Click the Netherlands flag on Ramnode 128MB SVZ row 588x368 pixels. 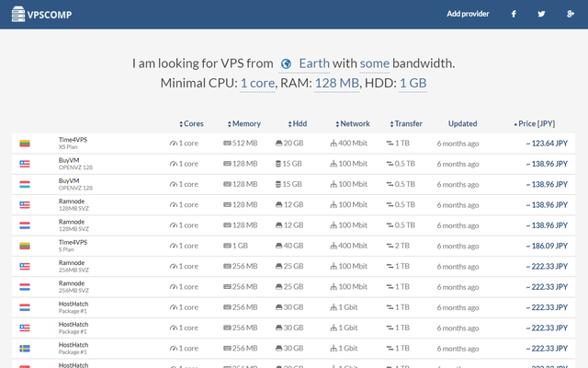pyautogui.click(x=25, y=225)
